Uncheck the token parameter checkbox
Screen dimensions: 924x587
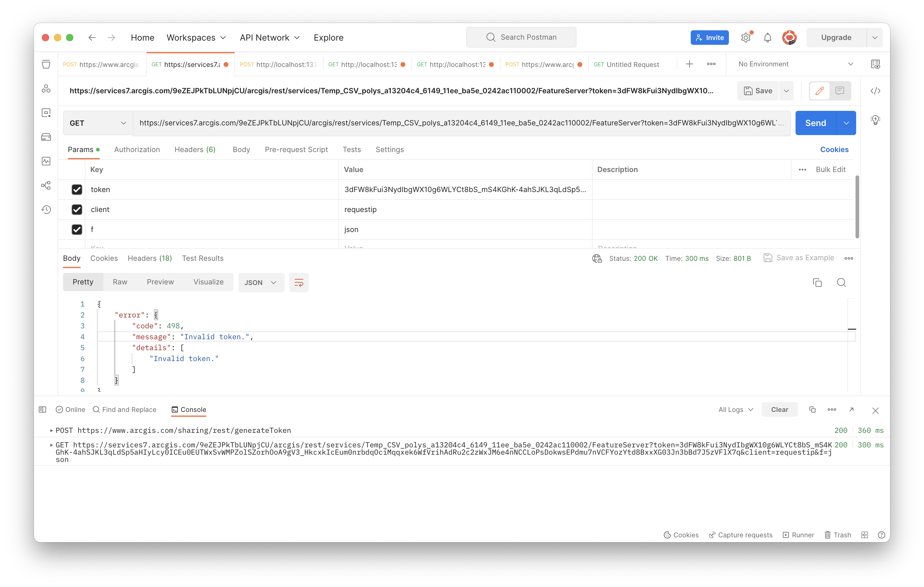point(77,190)
